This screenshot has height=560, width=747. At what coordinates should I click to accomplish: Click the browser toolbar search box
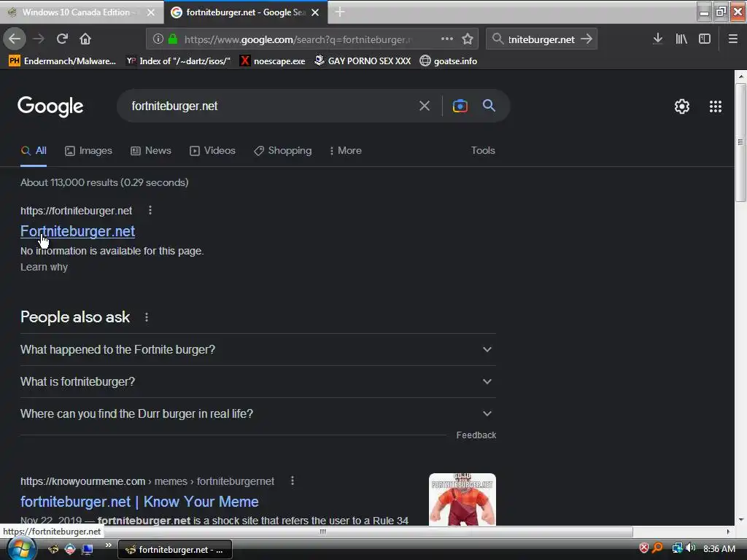(542, 39)
